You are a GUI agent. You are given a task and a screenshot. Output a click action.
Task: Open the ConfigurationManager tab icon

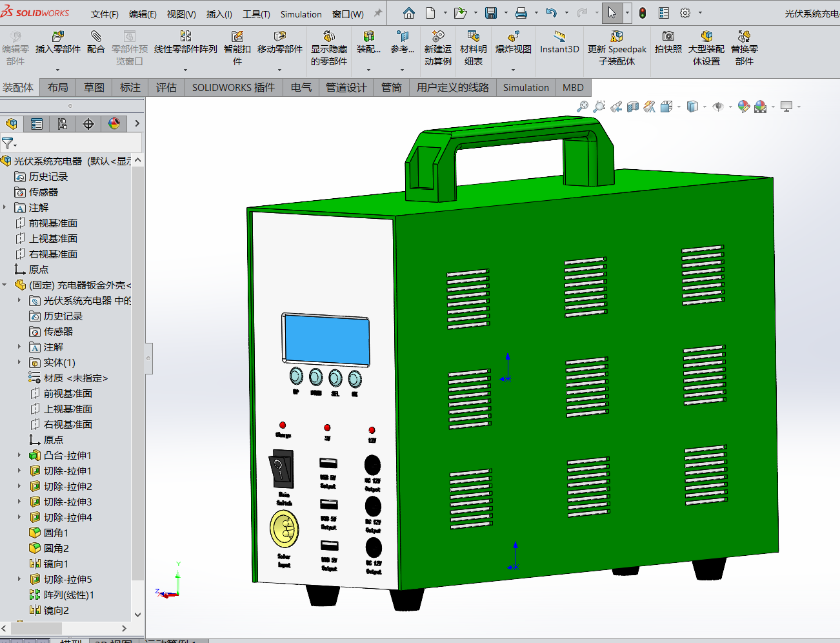63,124
